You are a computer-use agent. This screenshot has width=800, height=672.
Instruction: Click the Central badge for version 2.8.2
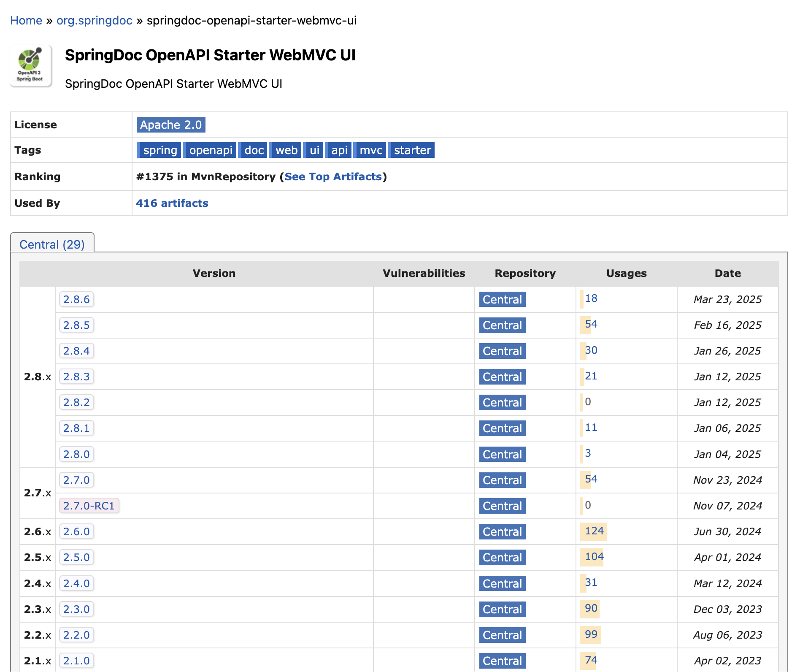pos(503,402)
